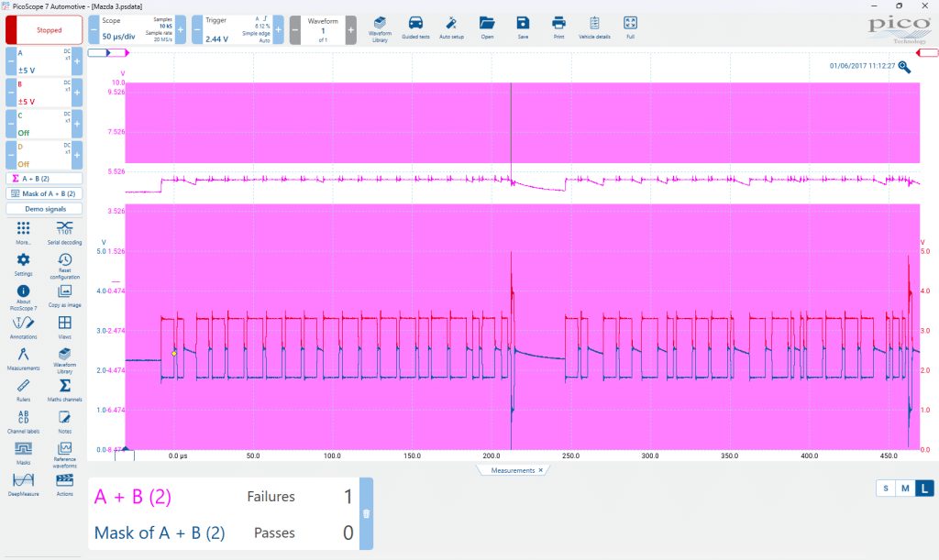Click the Demo signals button

[x=44, y=209]
